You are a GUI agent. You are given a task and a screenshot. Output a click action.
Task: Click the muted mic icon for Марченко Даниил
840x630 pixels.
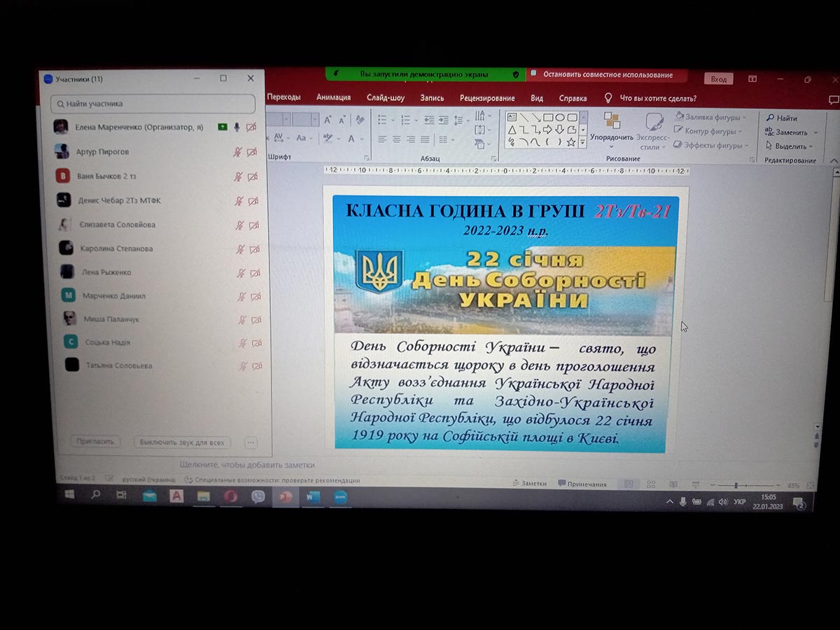241,296
